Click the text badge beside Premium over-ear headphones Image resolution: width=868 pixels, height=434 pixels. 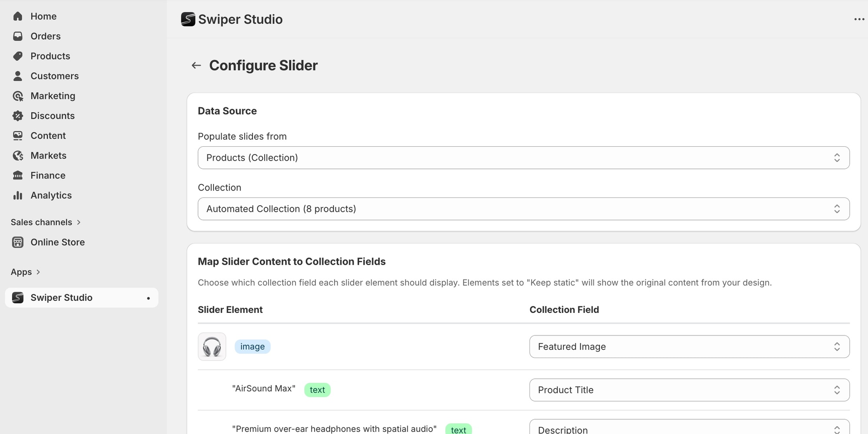458,429
